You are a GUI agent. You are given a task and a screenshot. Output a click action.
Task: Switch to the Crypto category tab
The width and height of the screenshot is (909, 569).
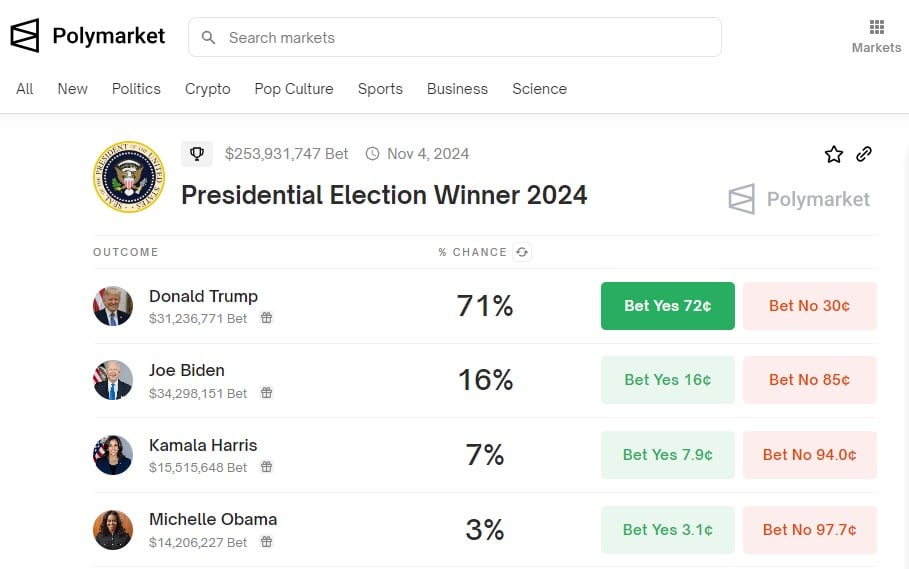pyautogui.click(x=208, y=89)
